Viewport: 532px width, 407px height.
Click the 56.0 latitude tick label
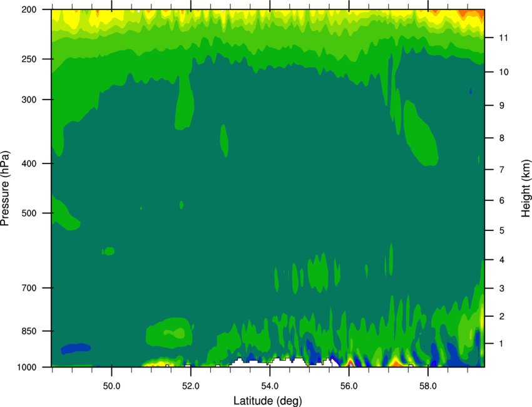pos(349,386)
